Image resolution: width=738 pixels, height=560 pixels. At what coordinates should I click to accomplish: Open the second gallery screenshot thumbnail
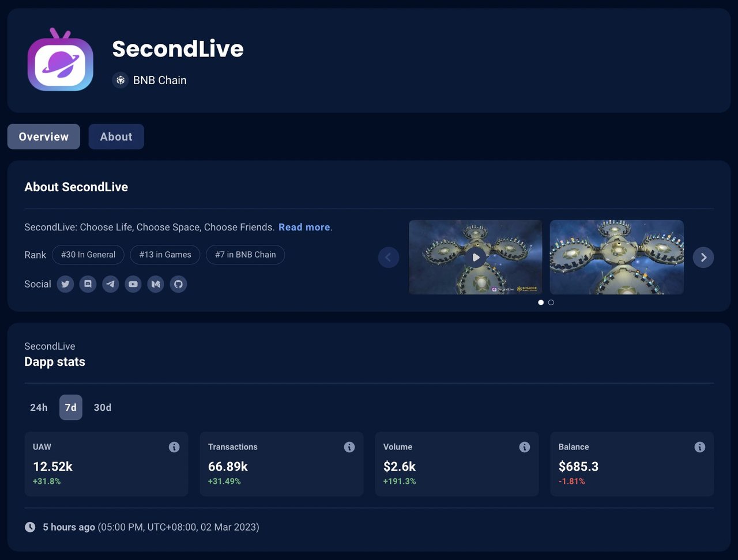click(x=617, y=257)
